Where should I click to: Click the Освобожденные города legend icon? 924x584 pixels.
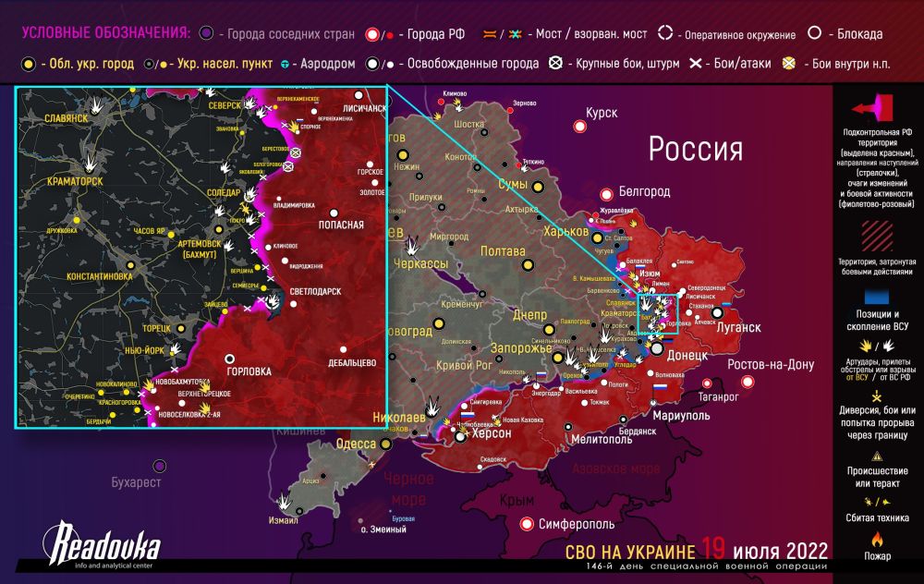pyautogui.click(x=375, y=65)
